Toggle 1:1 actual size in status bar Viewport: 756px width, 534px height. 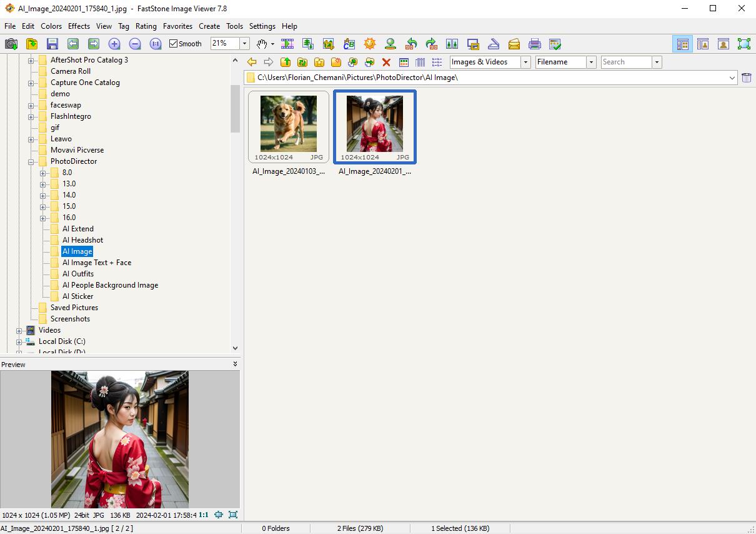tap(204, 515)
